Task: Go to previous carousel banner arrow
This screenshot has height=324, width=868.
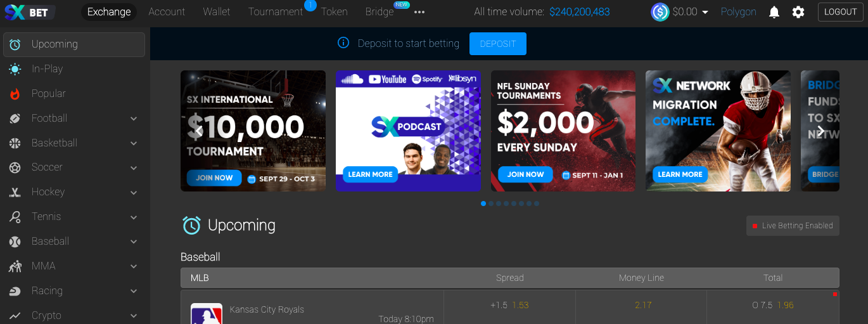Action: 198,131
